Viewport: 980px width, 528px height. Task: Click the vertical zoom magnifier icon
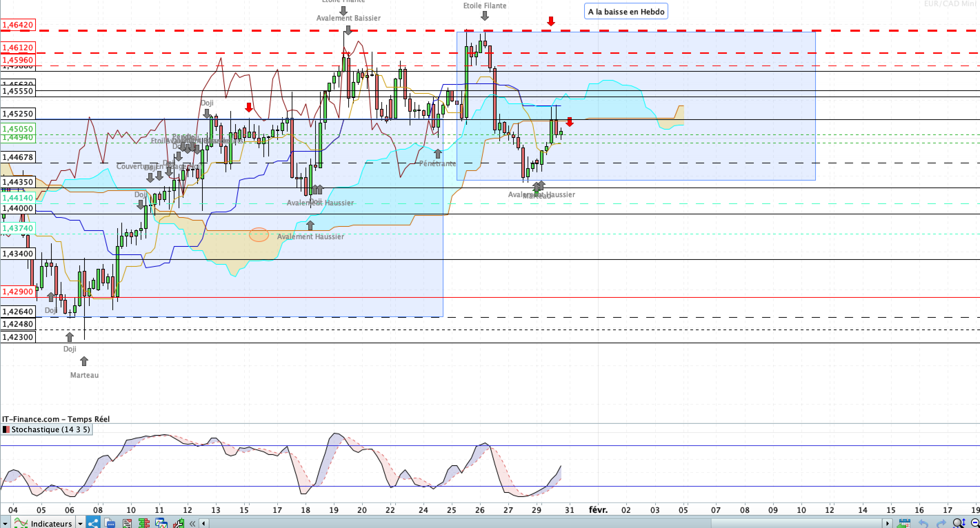click(x=959, y=524)
